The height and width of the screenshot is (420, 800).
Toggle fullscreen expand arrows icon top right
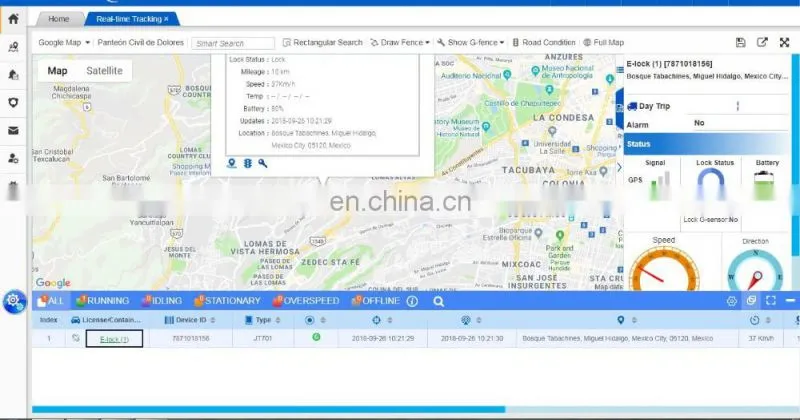tap(784, 42)
